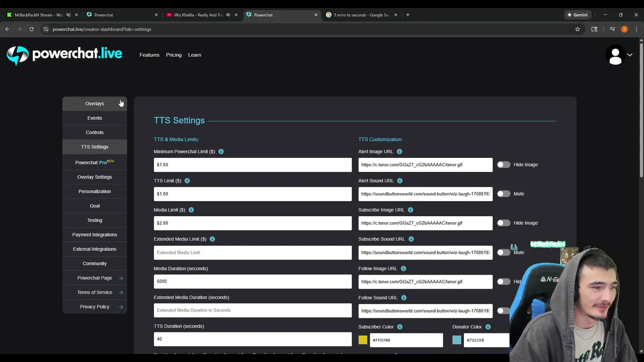Click info icon beside Alert Image URL

(399, 151)
